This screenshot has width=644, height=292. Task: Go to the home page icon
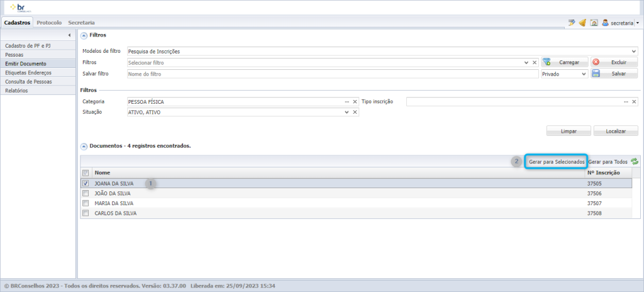pos(594,23)
